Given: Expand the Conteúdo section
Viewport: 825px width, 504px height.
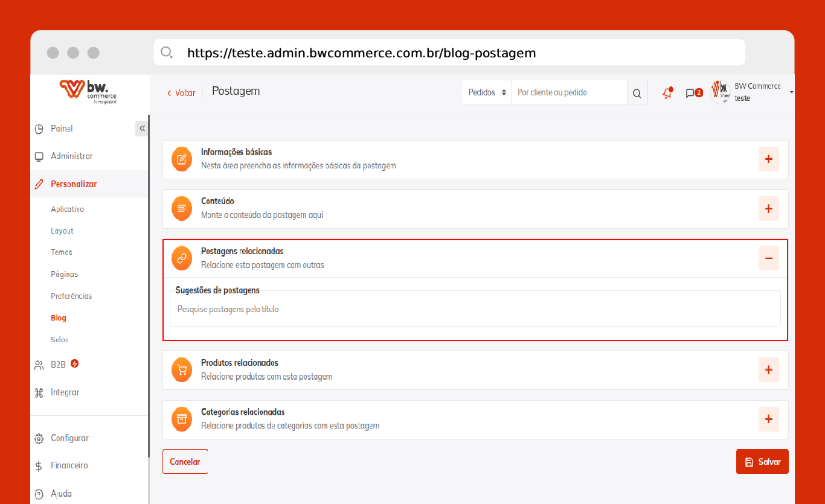Looking at the screenshot, I should pyautogui.click(x=768, y=208).
